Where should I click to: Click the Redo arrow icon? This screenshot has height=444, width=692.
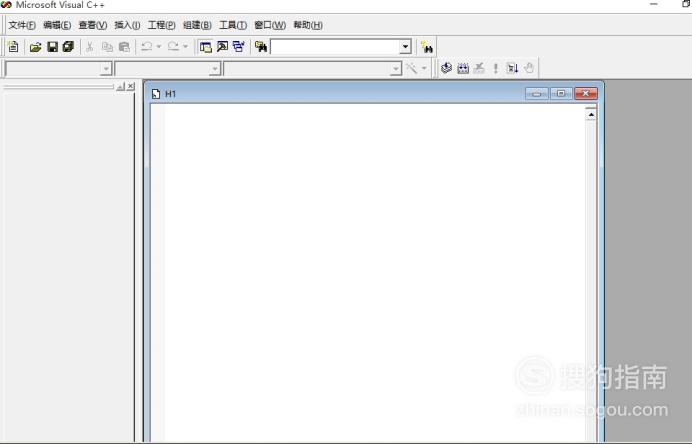click(173, 47)
